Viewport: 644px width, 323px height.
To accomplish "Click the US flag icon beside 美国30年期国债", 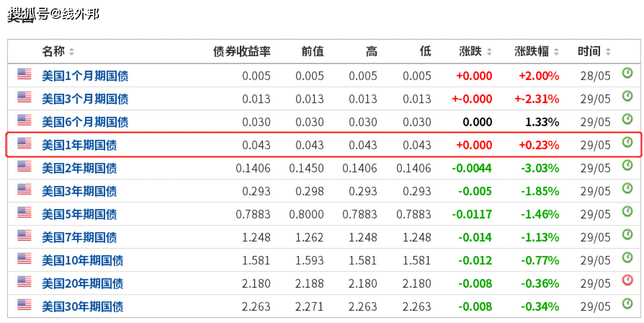I will click(24, 304).
